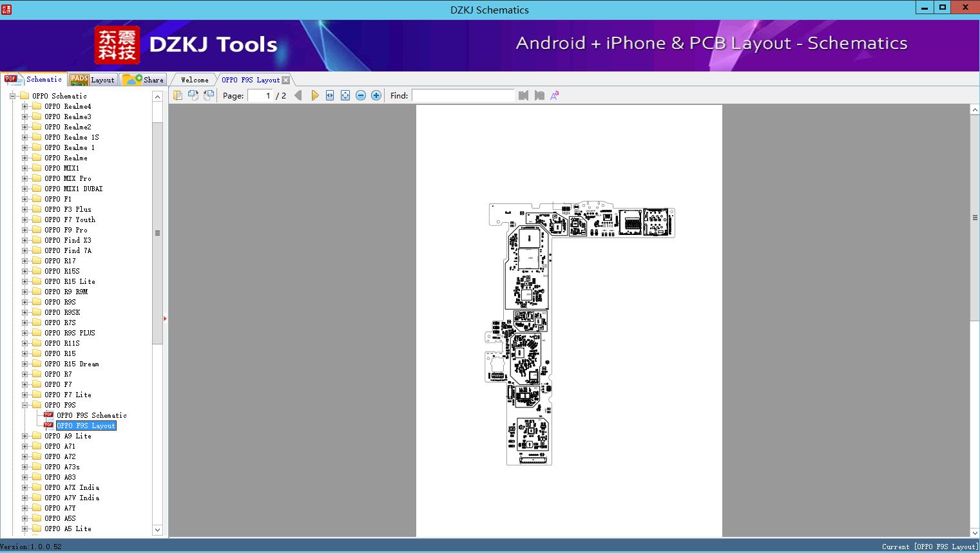Click the tree scrollbar up arrow
The image size is (980, 553).
[157, 97]
